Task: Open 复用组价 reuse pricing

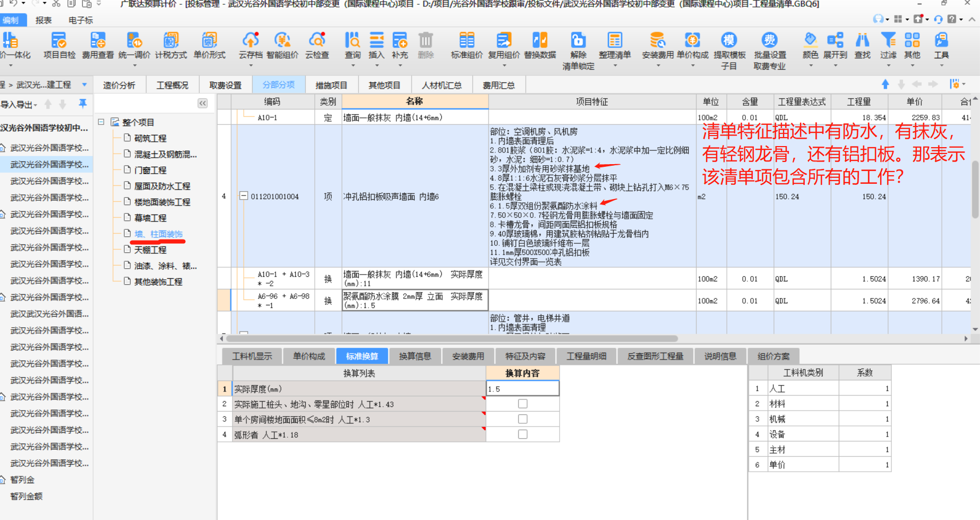Action: pyautogui.click(x=504, y=45)
